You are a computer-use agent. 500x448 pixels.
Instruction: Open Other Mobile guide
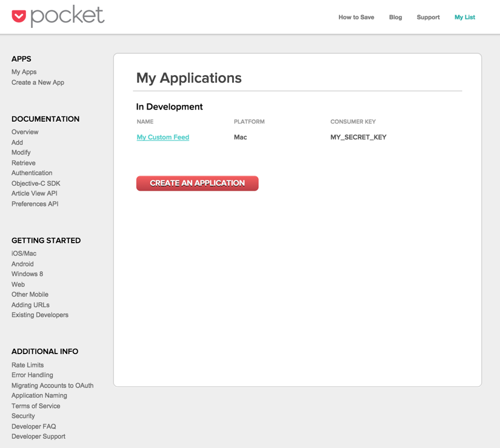pos(30,294)
